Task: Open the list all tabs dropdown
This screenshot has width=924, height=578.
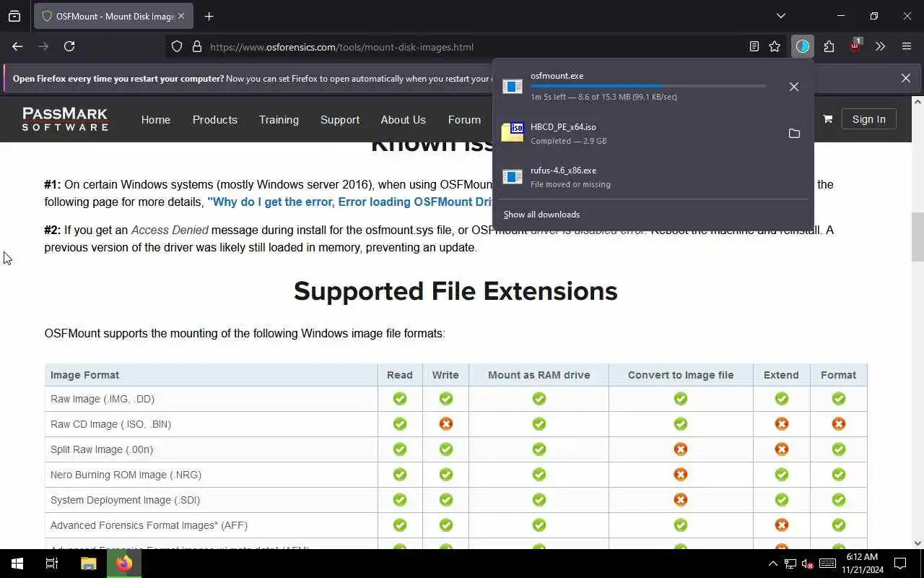Action: (780, 16)
